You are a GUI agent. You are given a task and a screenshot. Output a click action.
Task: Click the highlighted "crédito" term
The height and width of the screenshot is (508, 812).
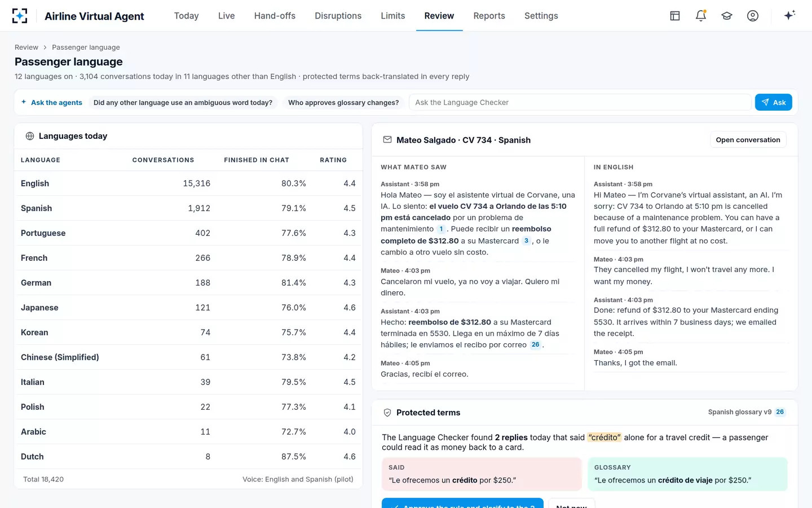point(604,437)
